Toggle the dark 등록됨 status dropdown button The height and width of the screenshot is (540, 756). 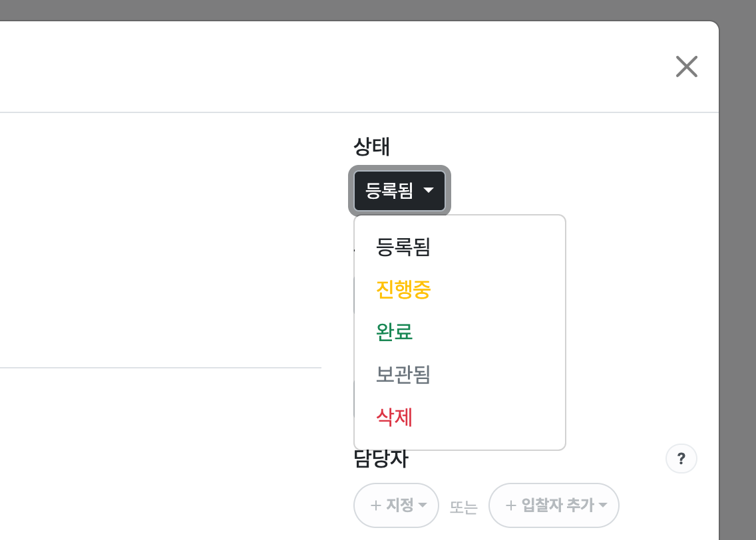point(400,191)
